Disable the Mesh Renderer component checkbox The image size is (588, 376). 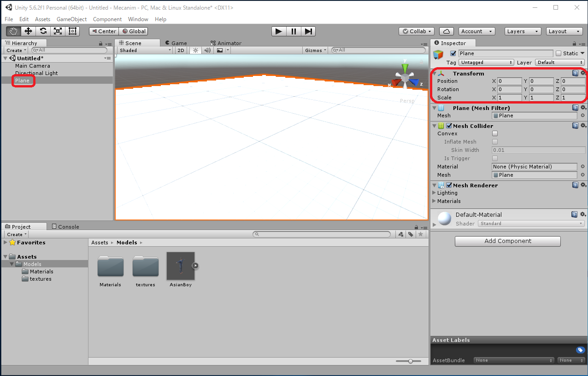(x=449, y=185)
